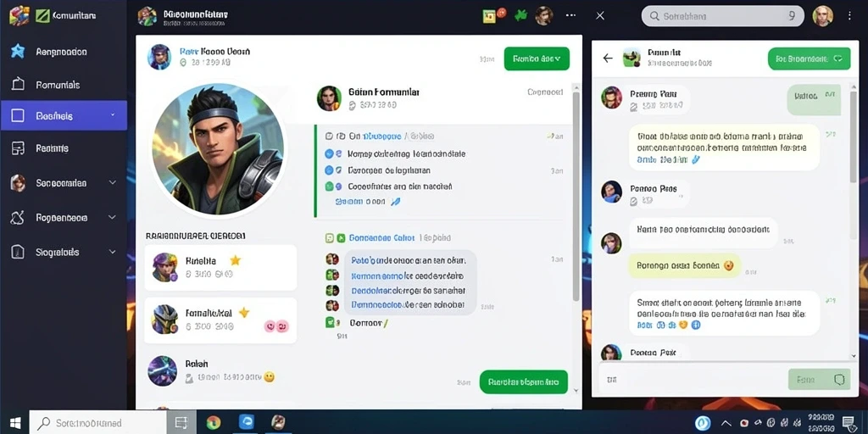
Task: Open the Edge browser taskbar icon
Action: 247,422
